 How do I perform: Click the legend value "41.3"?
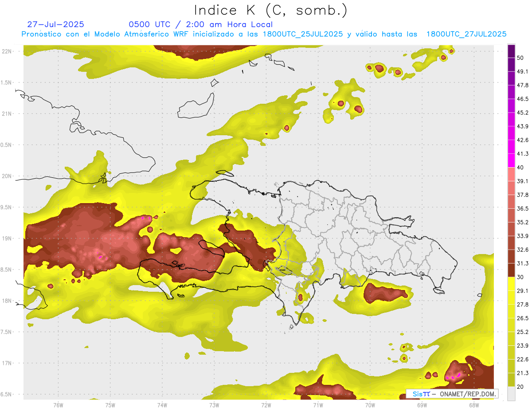(523, 154)
